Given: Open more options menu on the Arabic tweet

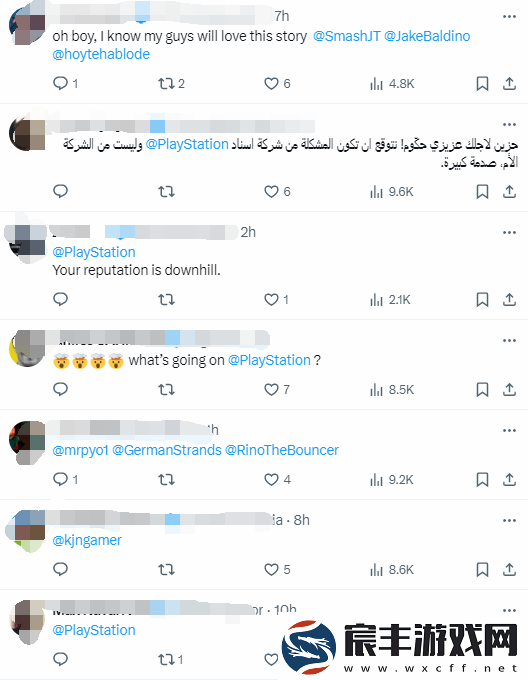Looking at the screenshot, I should (509, 124).
